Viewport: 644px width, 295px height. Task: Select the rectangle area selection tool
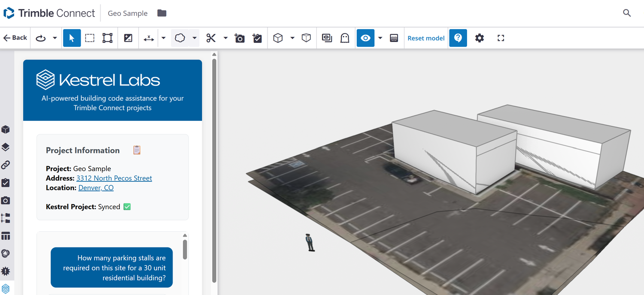coord(89,38)
